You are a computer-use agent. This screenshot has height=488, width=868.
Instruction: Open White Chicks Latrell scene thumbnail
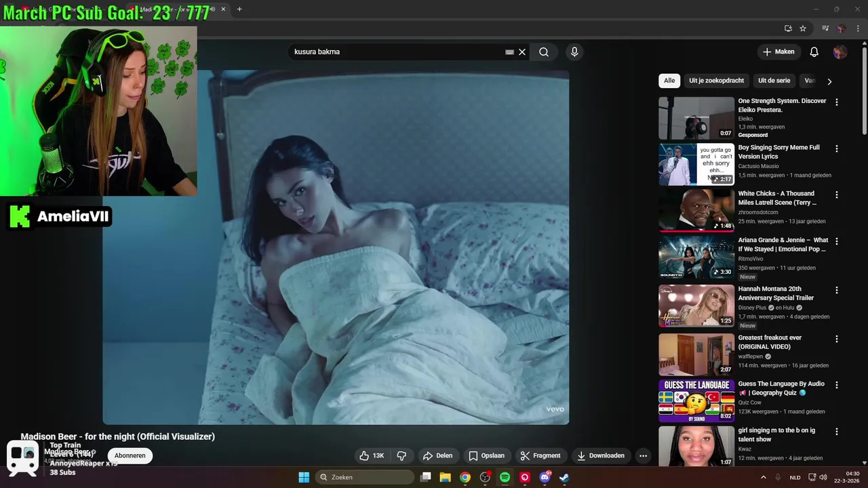(696, 210)
